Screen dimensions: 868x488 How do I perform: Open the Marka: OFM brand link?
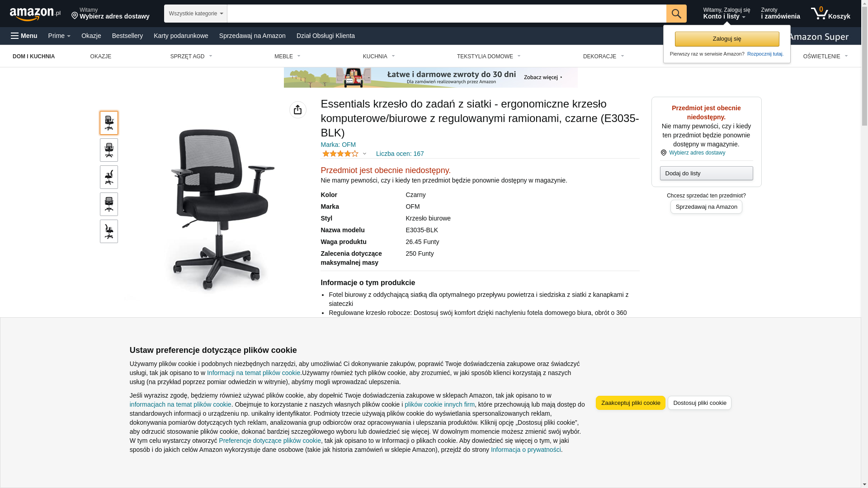[x=338, y=145]
